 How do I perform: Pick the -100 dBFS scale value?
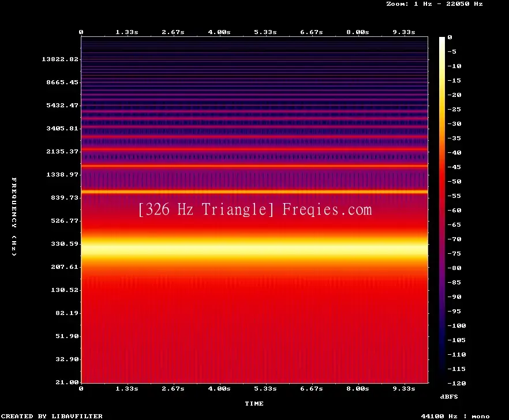click(x=456, y=325)
